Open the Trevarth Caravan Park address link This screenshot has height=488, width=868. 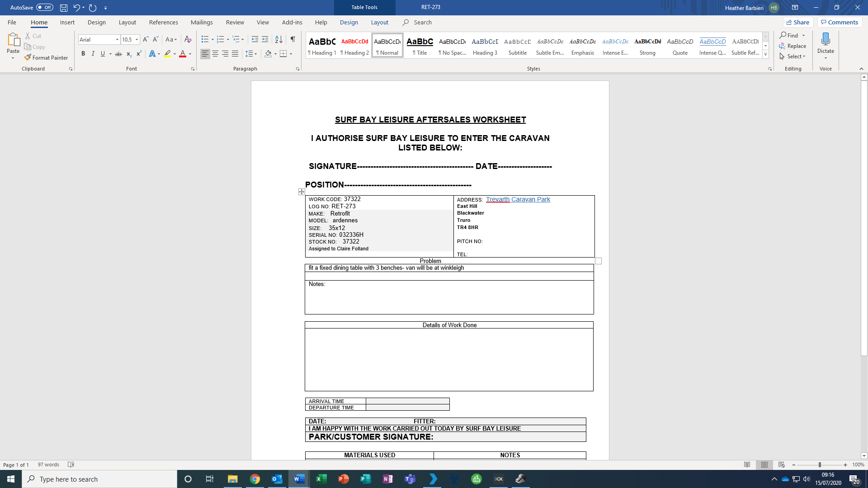518,199
